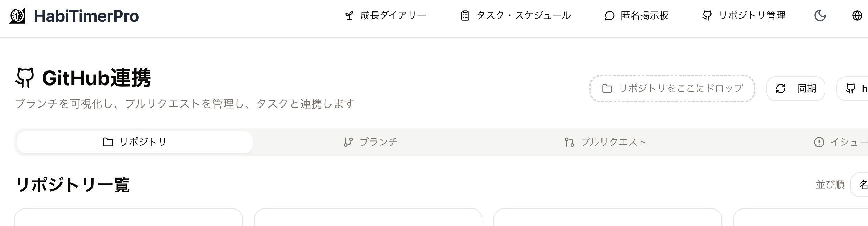The height and width of the screenshot is (226, 868).
Task: Click the clipboard icon for タスク・スケジュール
Action: (x=465, y=16)
